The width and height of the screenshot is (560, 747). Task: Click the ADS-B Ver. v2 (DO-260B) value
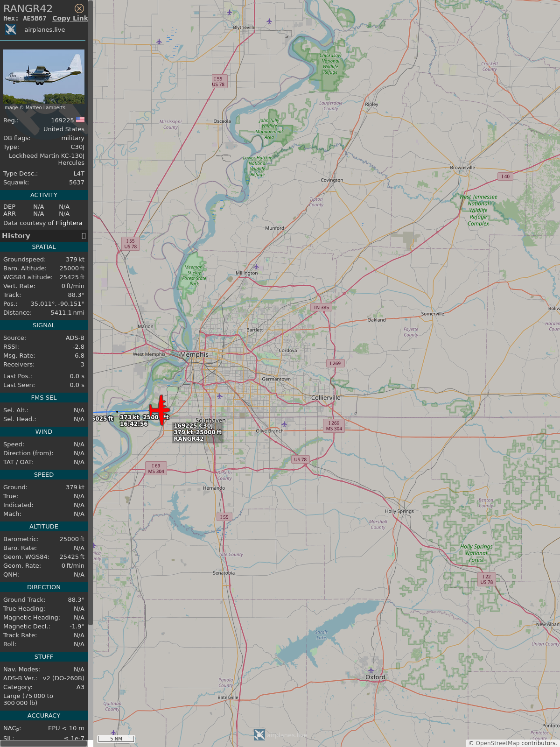63,678
